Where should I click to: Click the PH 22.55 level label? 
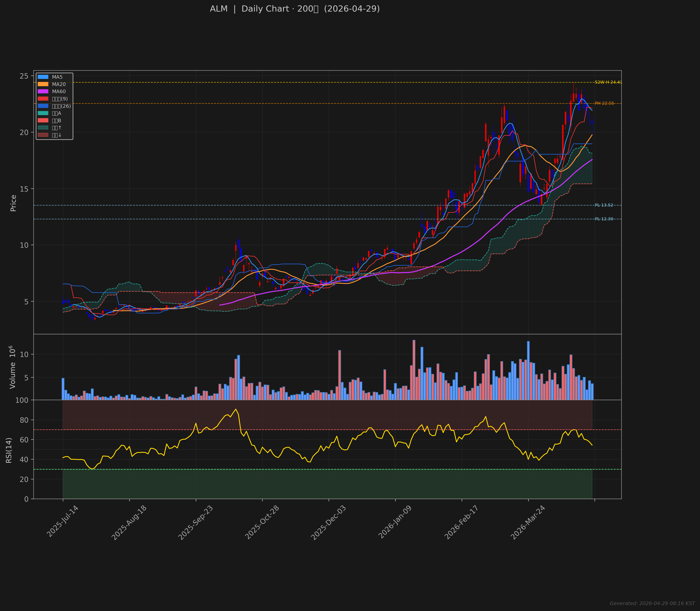(x=604, y=103)
